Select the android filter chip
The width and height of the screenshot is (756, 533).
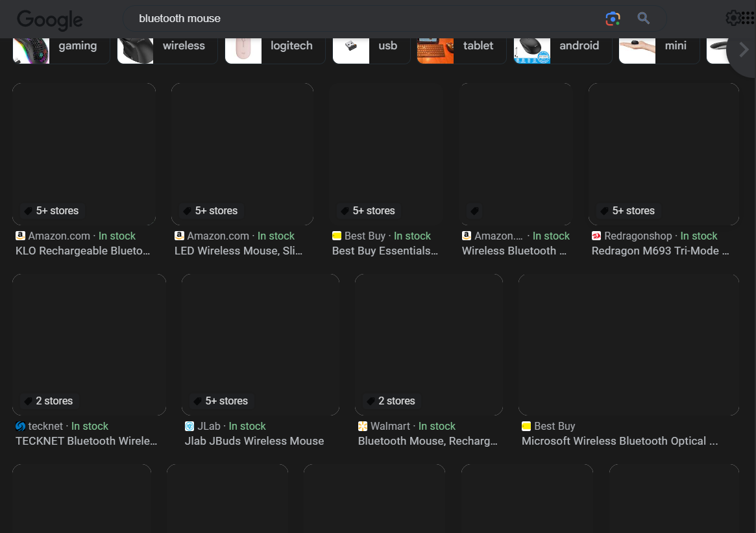(x=563, y=50)
